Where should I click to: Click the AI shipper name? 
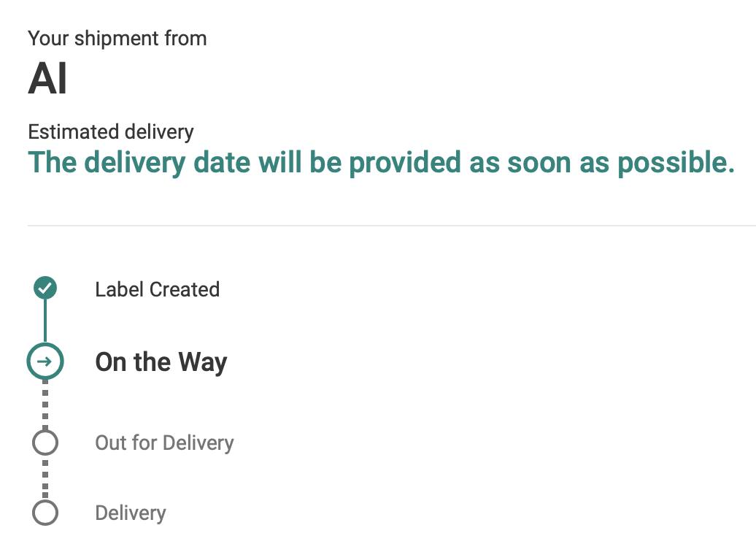(x=47, y=79)
